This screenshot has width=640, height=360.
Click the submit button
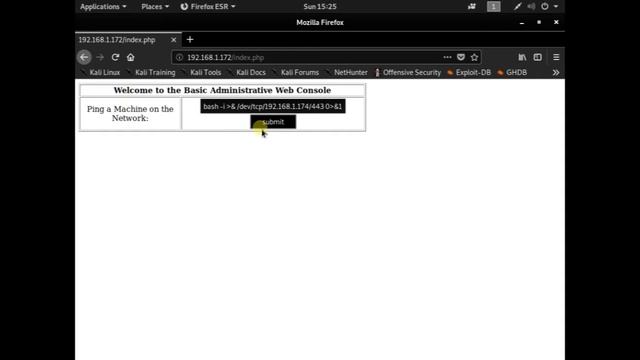tap(273, 122)
